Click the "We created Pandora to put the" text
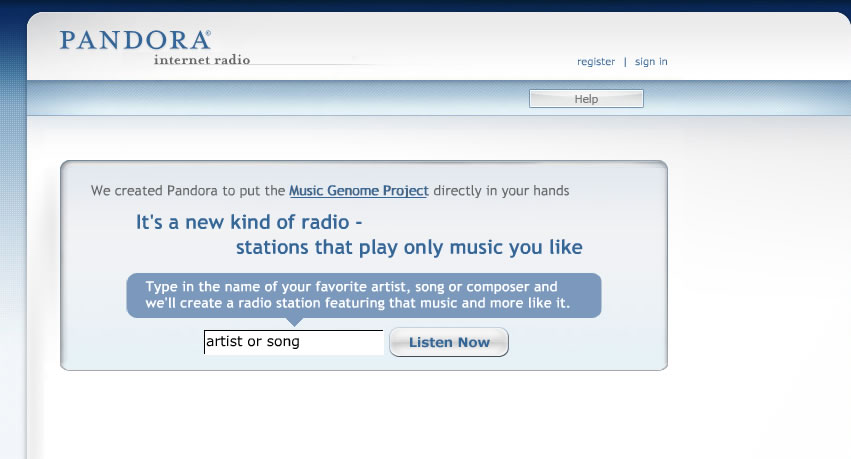Image resolution: width=851 pixels, height=459 pixels. click(x=188, y=191)
